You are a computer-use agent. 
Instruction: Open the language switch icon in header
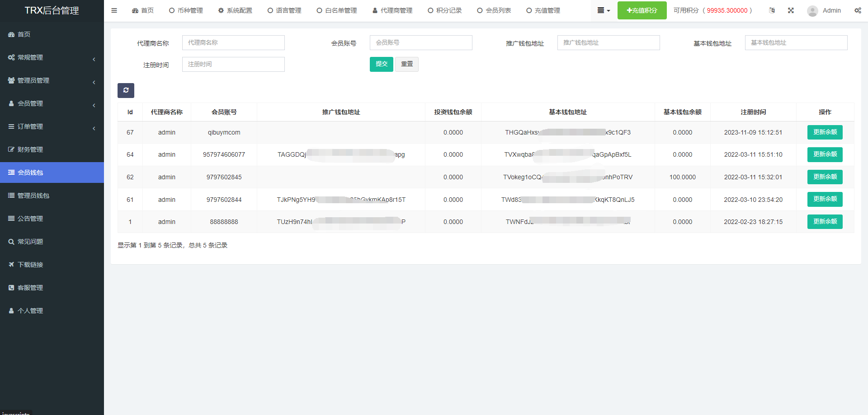tap(772, 10)
